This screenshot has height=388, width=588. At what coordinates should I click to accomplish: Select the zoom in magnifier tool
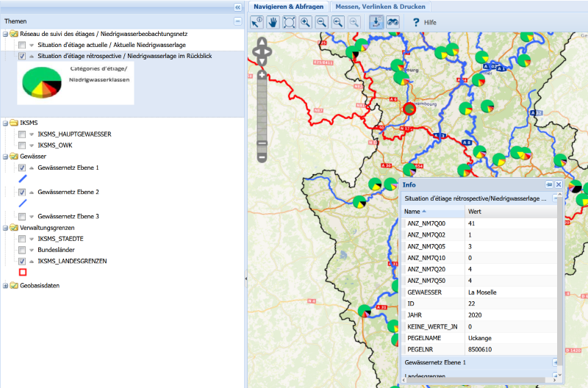(305, 22)
